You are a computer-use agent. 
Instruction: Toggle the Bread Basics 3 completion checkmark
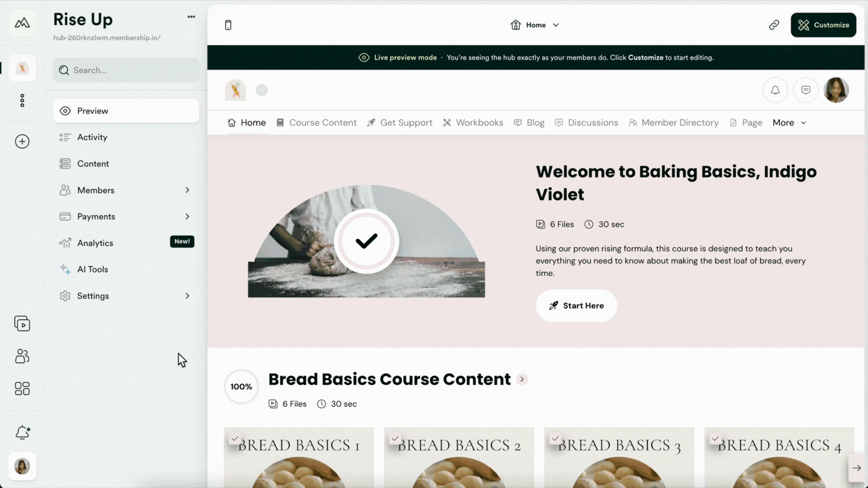pyautogui.click(x=555, y=438)
